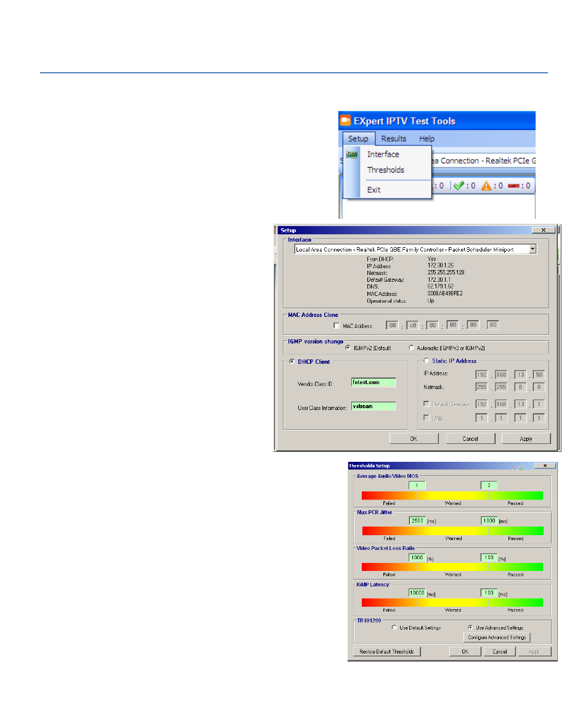588x714 pixels.
Task: Select Use Advanced Settings for TR101290
Action: click(470, 628)
